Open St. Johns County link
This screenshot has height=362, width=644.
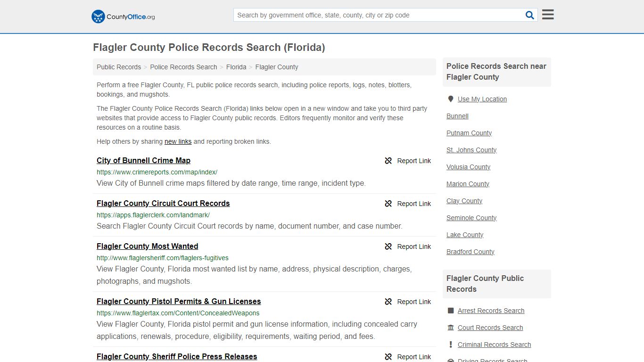(471, 150)
